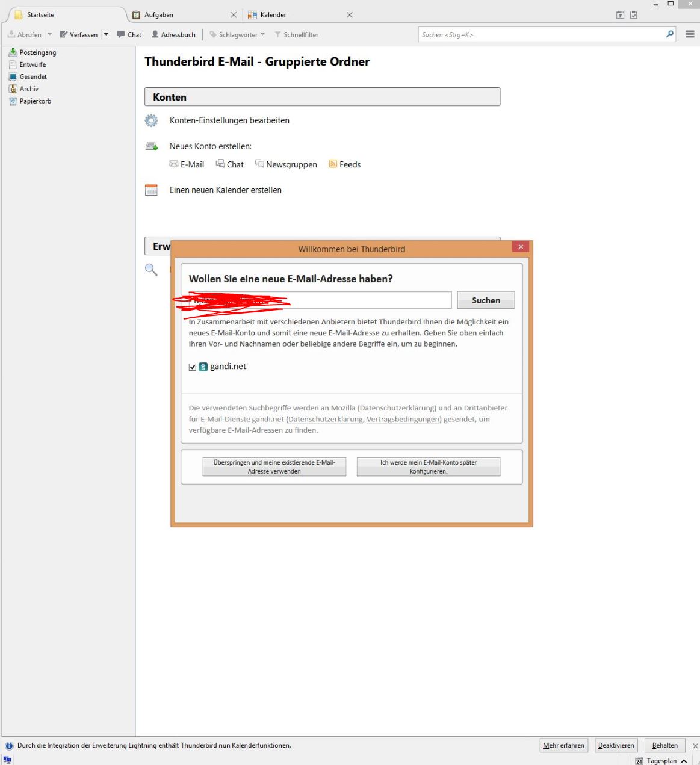
Task: Click Überspringen und existierende E-Mail-Adresse verwenden
Action: click(274, 467)
